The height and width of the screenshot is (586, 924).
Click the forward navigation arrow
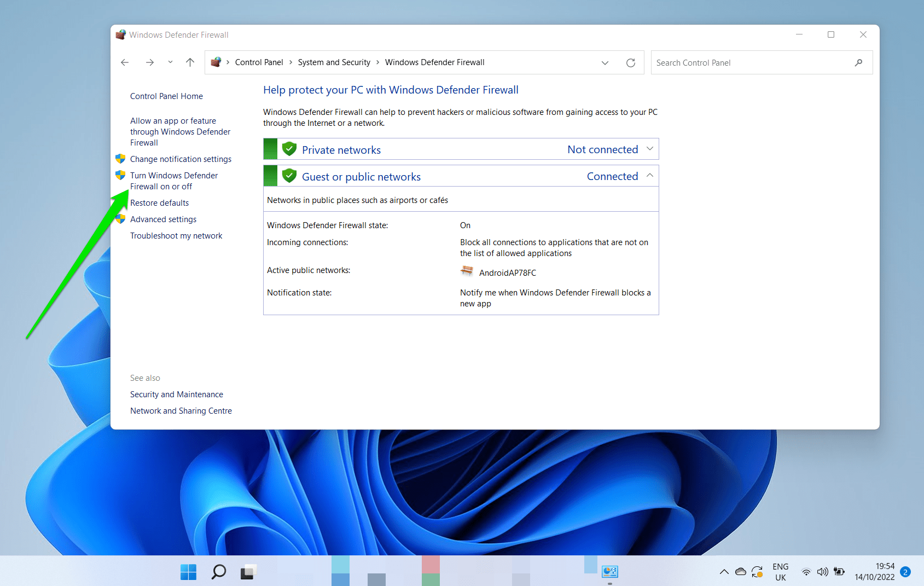click(x=150, y=62)
